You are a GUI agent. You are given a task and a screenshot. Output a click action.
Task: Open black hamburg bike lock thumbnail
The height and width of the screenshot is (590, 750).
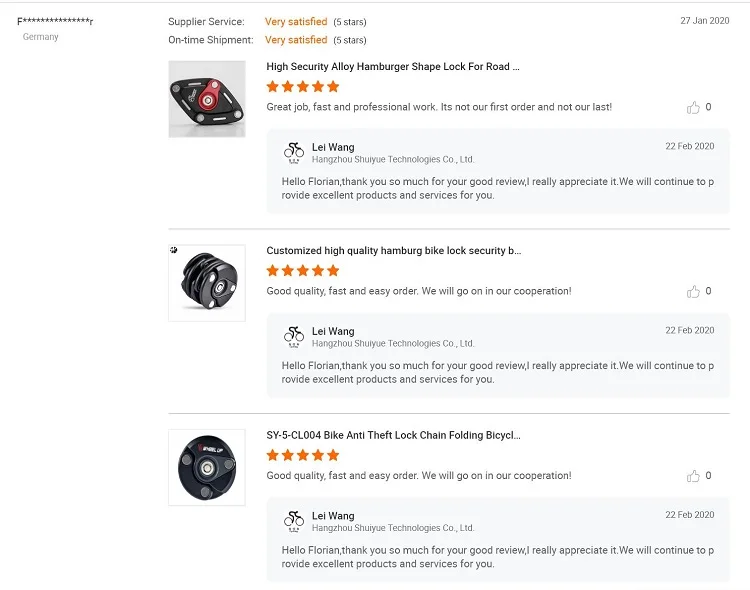207,283
